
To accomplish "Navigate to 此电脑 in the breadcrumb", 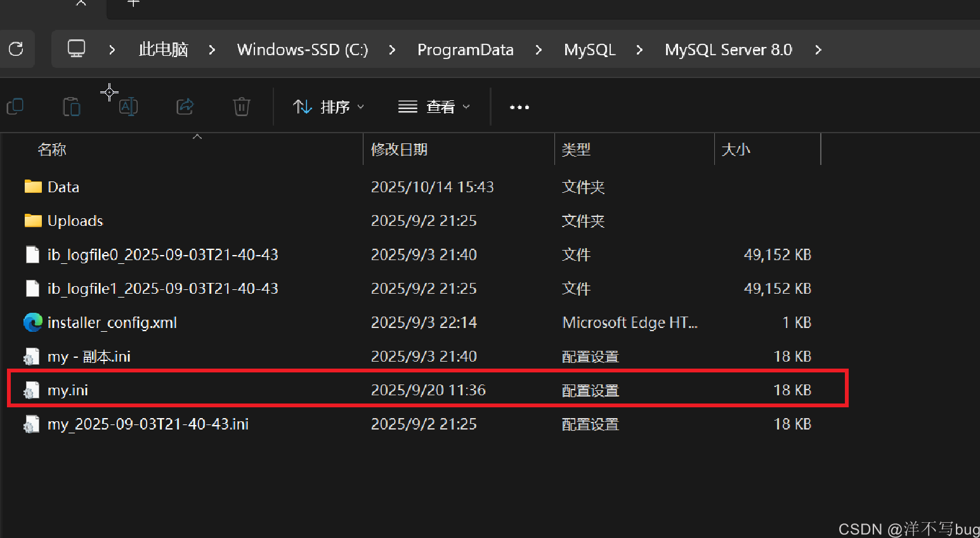I will coord(164,49).
